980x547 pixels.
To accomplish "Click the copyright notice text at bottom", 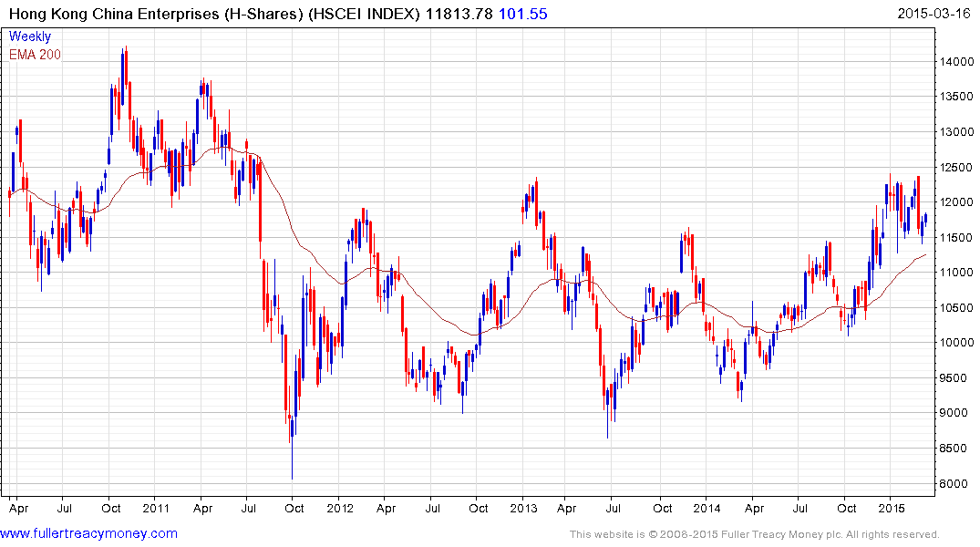I will [x=755, y=534].
